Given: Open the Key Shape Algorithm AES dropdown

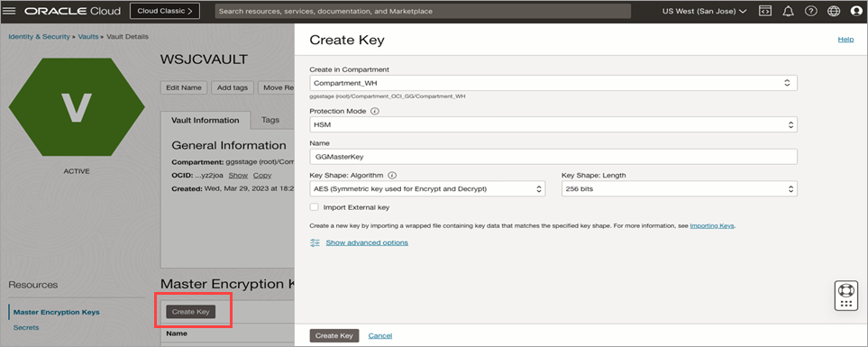Looking at the screenshot, I should click(427, 188).
